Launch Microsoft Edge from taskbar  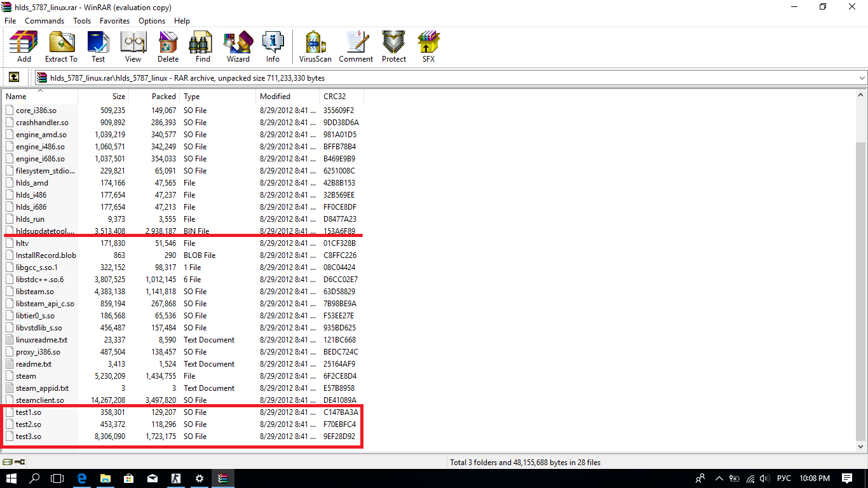81,478
